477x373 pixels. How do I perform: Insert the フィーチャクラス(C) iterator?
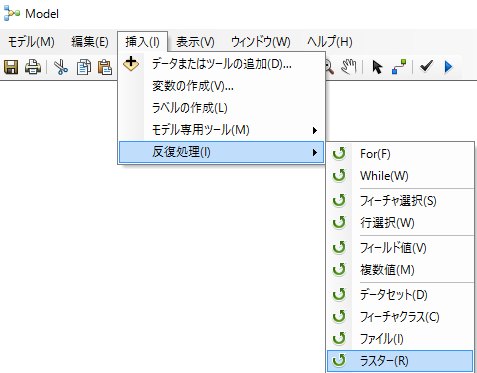400,317
